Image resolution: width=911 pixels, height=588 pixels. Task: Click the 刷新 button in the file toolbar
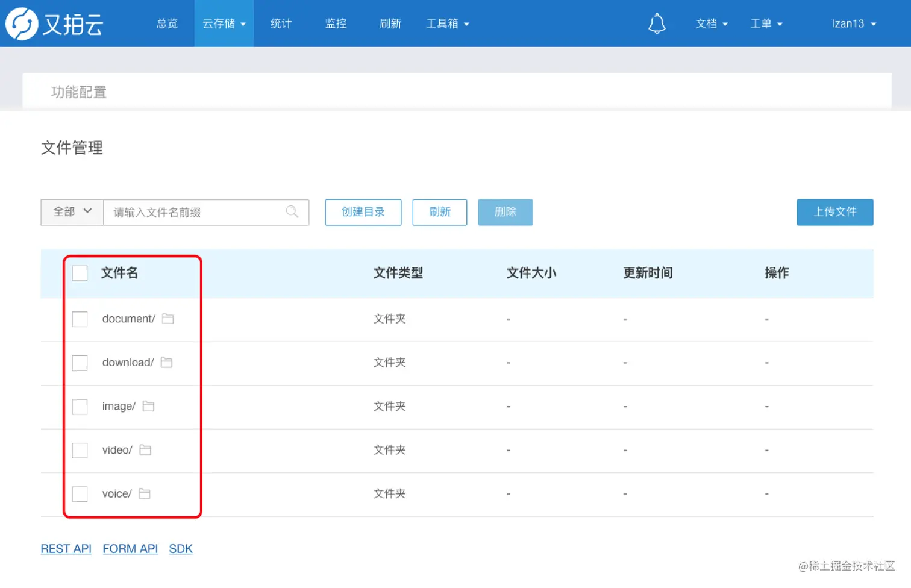pos(440,212)
